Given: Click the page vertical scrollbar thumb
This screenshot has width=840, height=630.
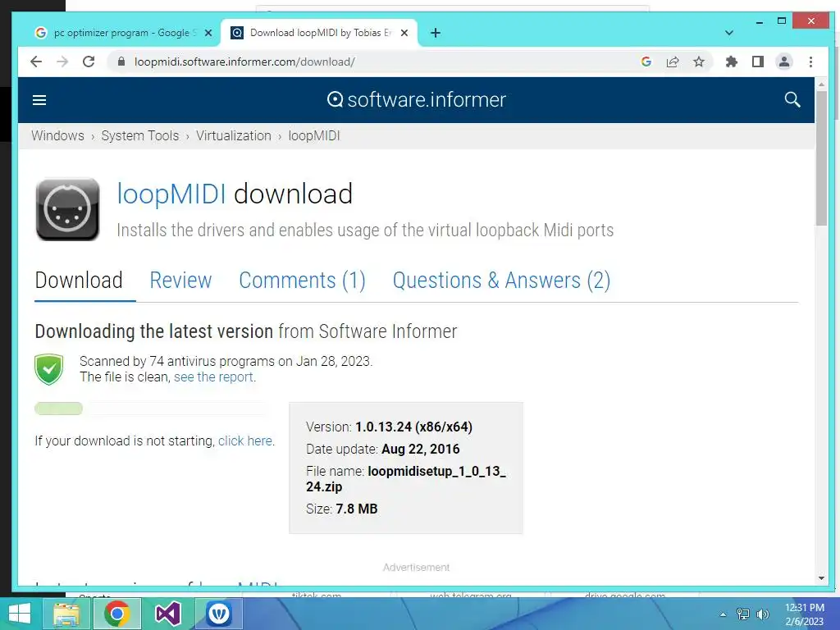Looking at the screenshot, I should click(x=821, y=158).
